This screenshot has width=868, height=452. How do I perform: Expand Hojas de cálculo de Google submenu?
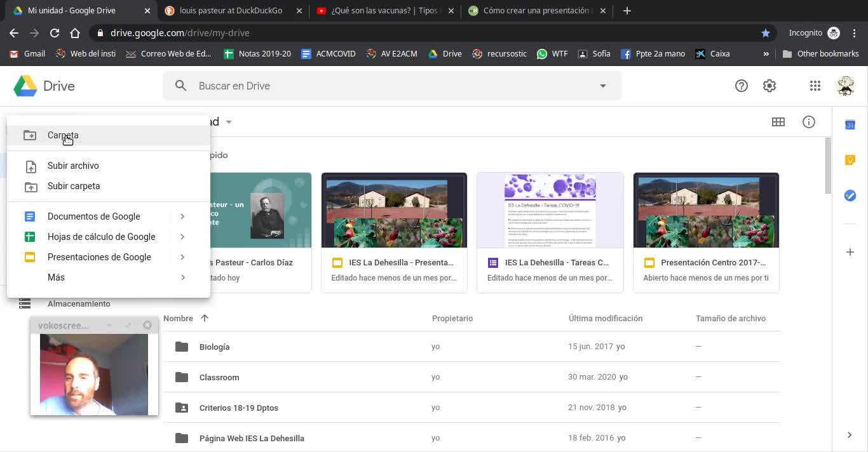pos(182,237)
